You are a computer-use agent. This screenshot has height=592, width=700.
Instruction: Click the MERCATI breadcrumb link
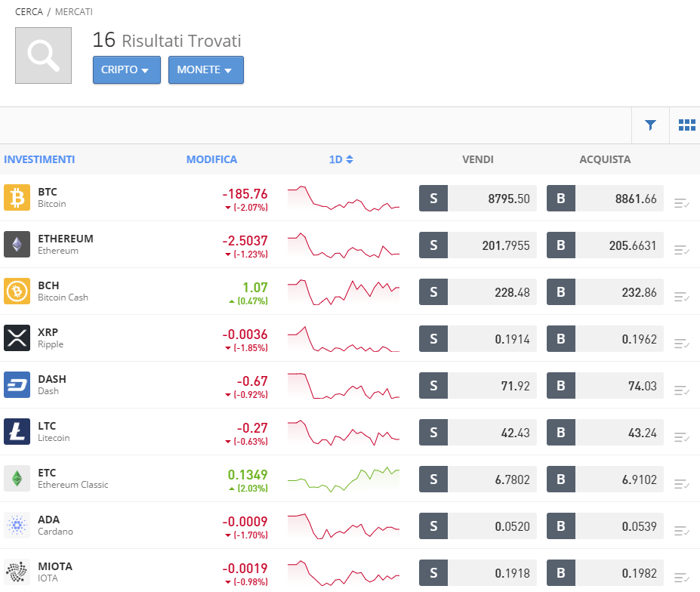(x=74, y=12)
